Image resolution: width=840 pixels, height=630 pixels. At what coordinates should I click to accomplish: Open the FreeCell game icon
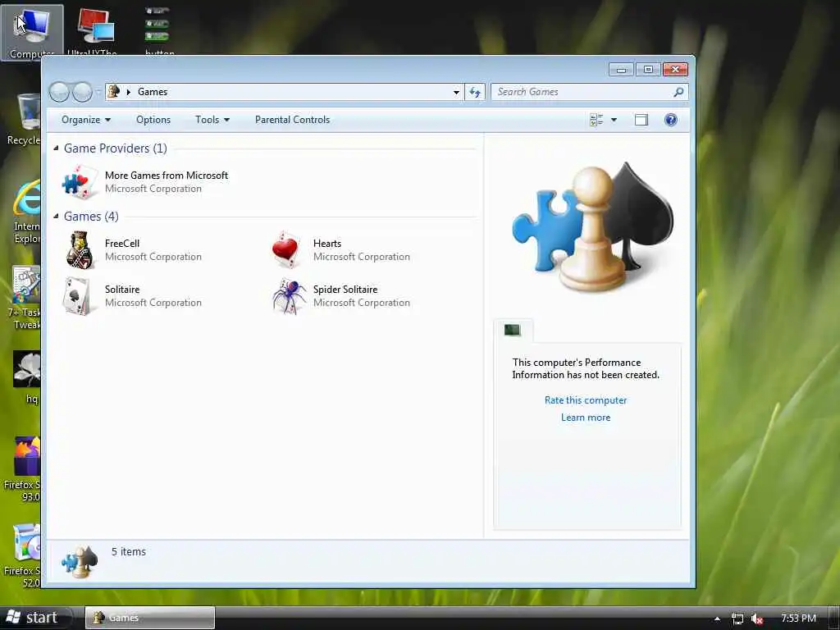pos(80,249)
